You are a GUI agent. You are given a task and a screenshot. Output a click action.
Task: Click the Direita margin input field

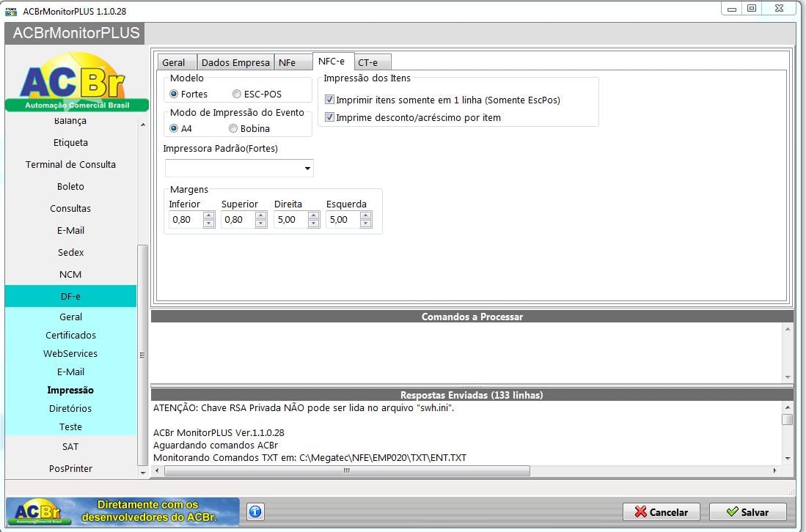(x=291, y=220)
